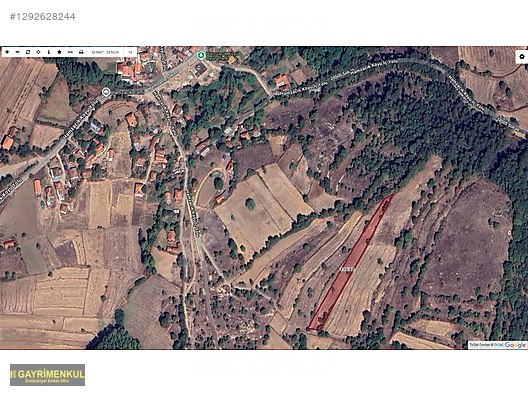Select the ruler measure icon in toolbar
Image resolution: width=528 pixels, height=396 pixels.
pyautogui.click(x=70, y=52)
